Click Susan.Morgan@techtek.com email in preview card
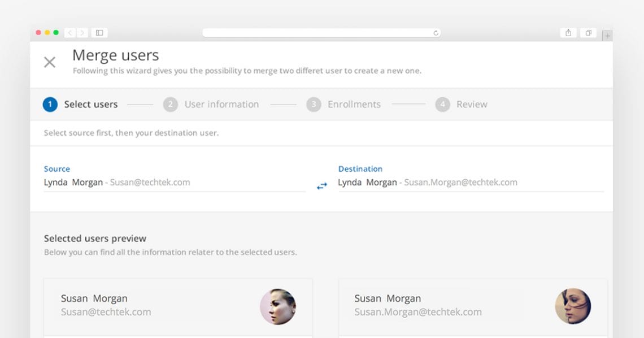 [x=418, y=312]
